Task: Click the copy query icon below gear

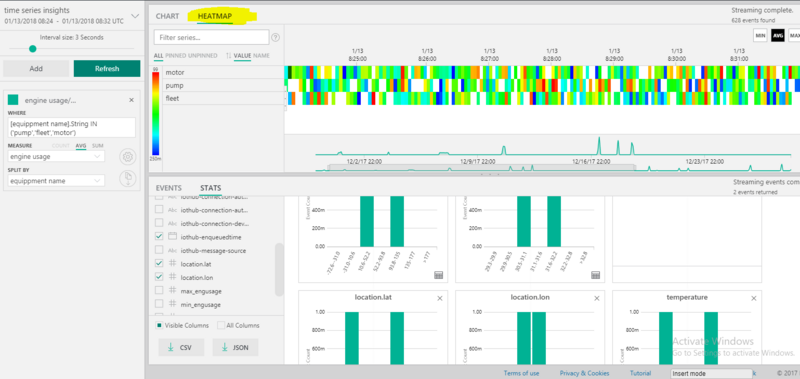Action: pyautogui.click(x=128, y=179)
